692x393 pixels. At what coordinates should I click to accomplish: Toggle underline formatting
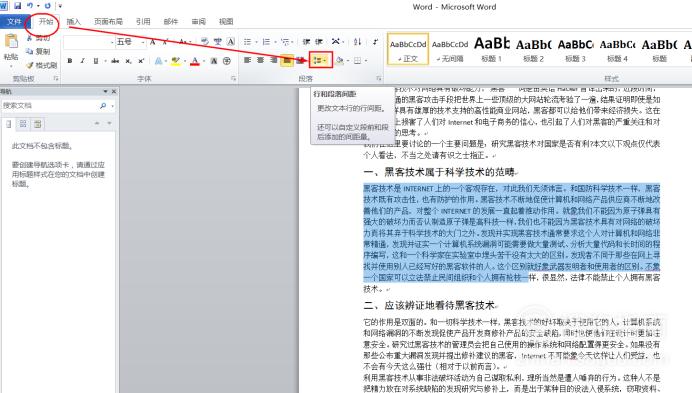pos(96,60)
